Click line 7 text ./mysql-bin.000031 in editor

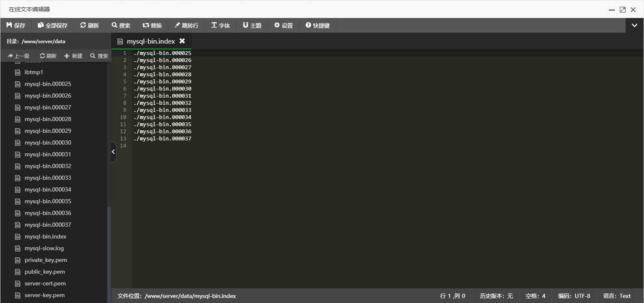click(x=162, y=96)
